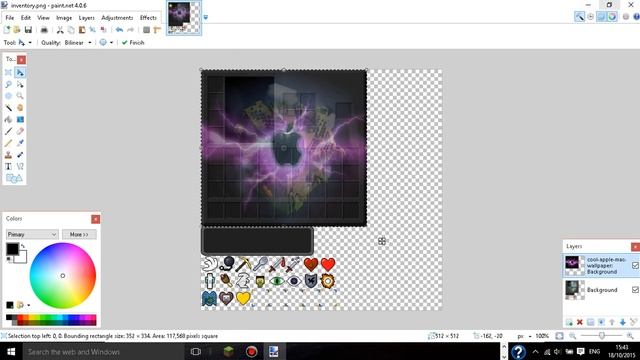Open the Primary color selector dropdown
The height and width of the screenshot is (360, 640).
pos(31,234)
